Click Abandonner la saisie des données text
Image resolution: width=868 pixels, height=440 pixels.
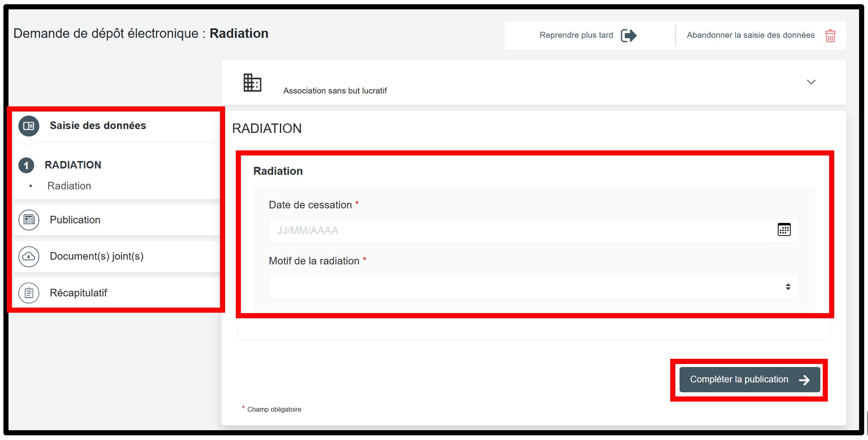click(x=750, y=35)
